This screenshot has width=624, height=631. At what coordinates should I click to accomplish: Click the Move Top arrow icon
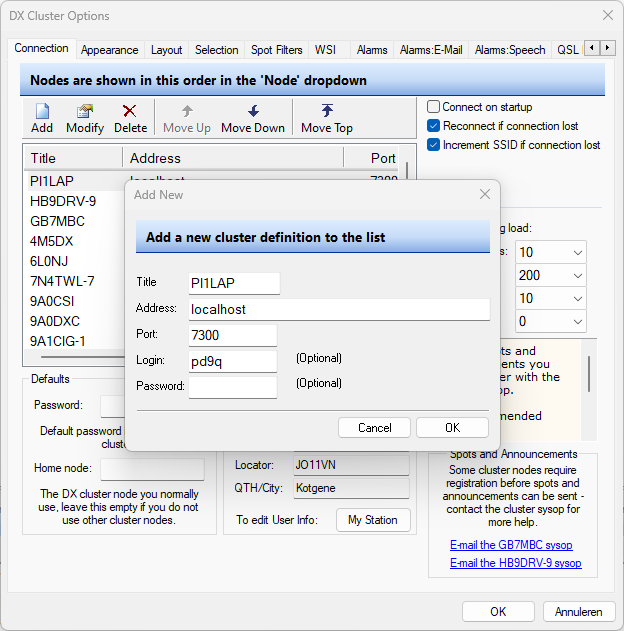click(x=327, y=112)
